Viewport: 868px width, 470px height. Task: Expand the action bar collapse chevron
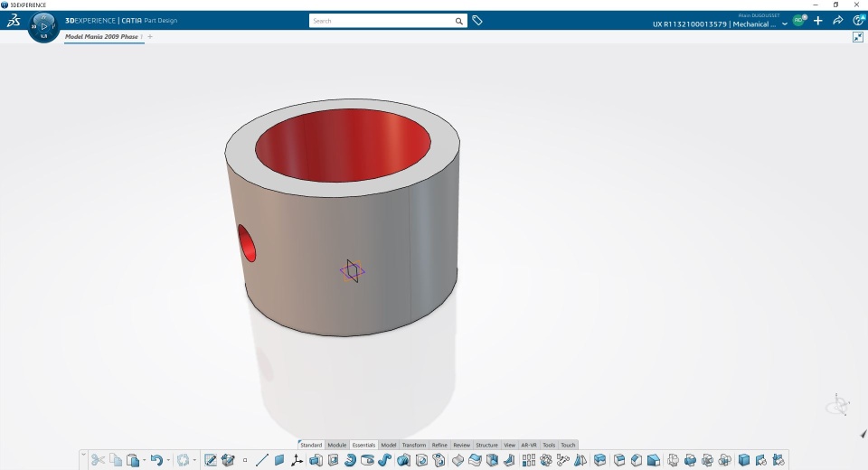pyautogui.click(x=83, y=455)
